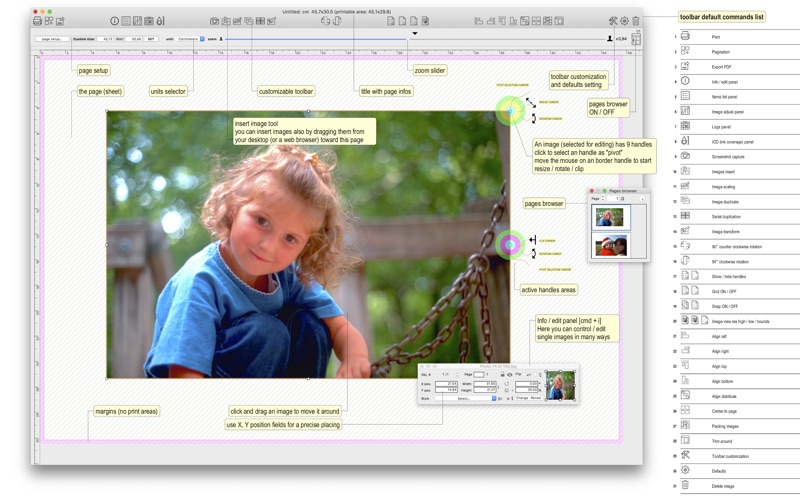Screen dimensions: 800x500
Task: Open Toolbar customization tools icon
Action: click(613, 21)
